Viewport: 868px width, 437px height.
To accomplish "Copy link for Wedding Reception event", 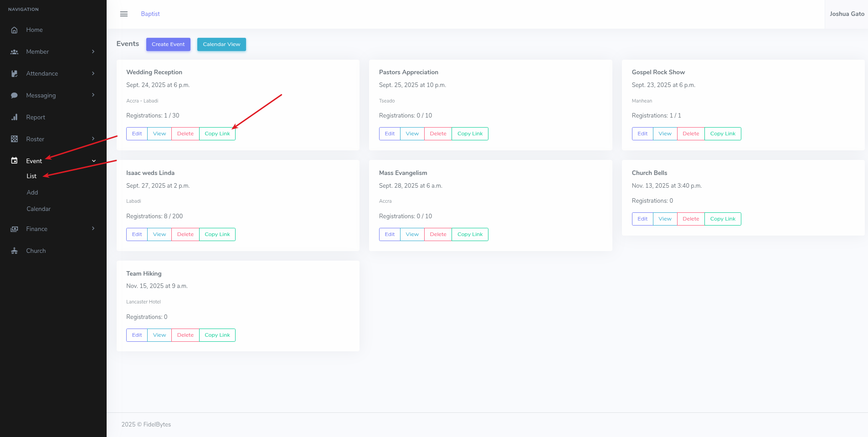I will 217,134.
